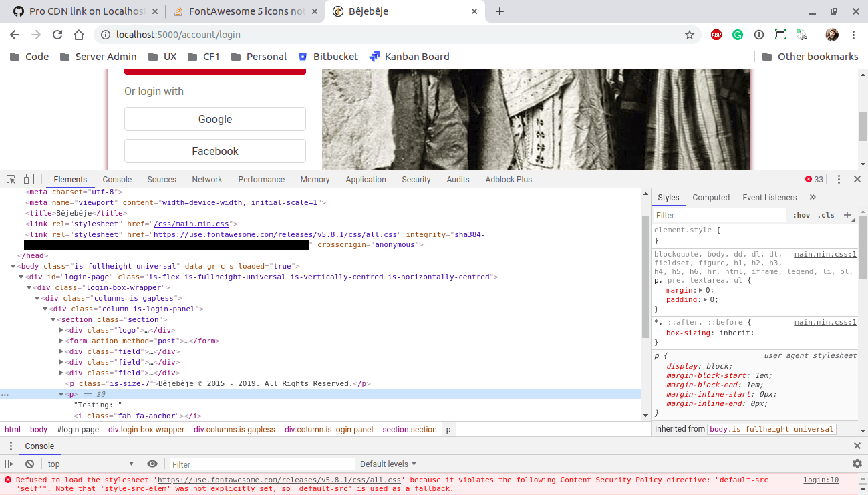
Task: Open the Console drawer settings gear
Action: tap(857, 464)
